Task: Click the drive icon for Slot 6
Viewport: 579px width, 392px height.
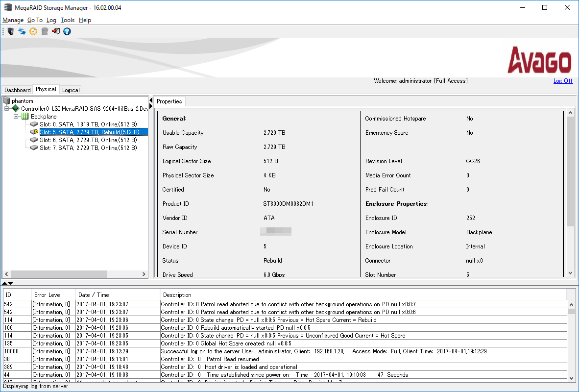Action: [x=34, y=140]
